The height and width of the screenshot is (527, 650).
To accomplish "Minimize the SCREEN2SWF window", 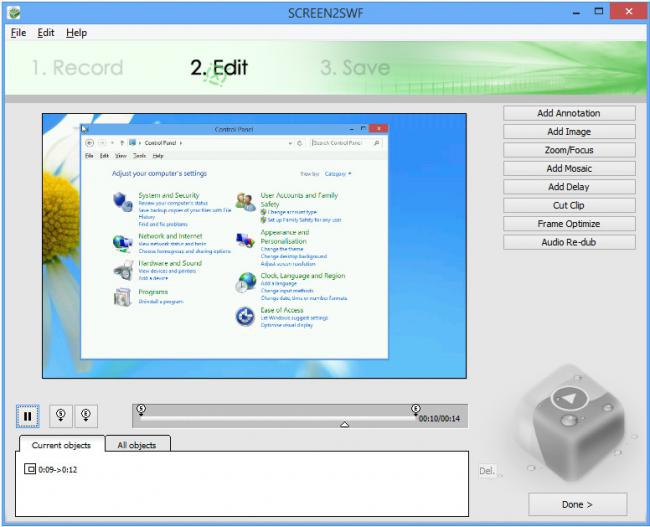I will pos(576,13).
